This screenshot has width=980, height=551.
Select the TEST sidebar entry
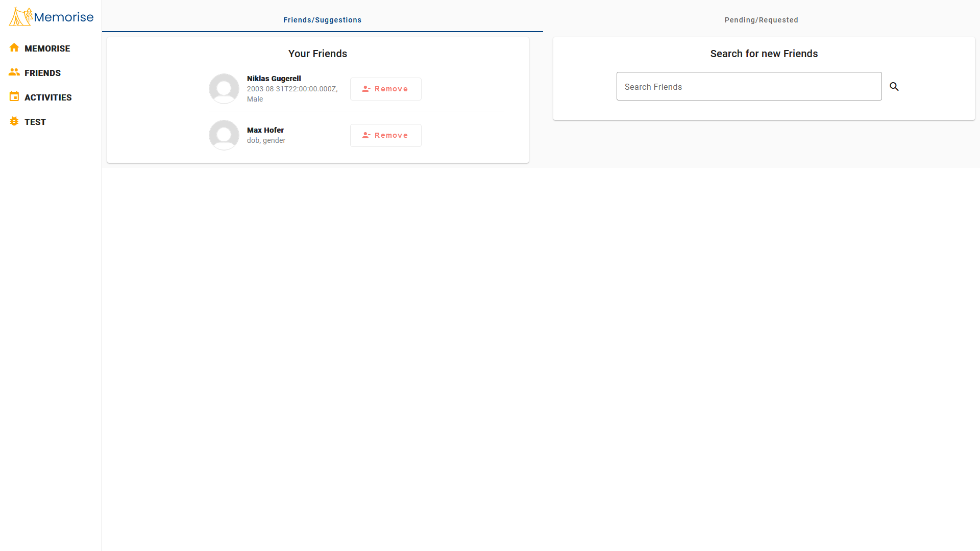pyautogui.click(x=35, y=122)
